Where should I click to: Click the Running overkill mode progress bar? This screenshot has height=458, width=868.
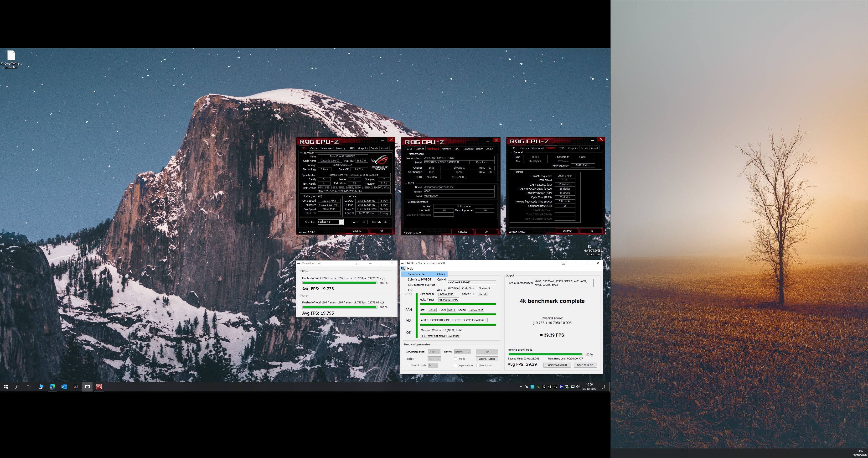tap(545, 354)
